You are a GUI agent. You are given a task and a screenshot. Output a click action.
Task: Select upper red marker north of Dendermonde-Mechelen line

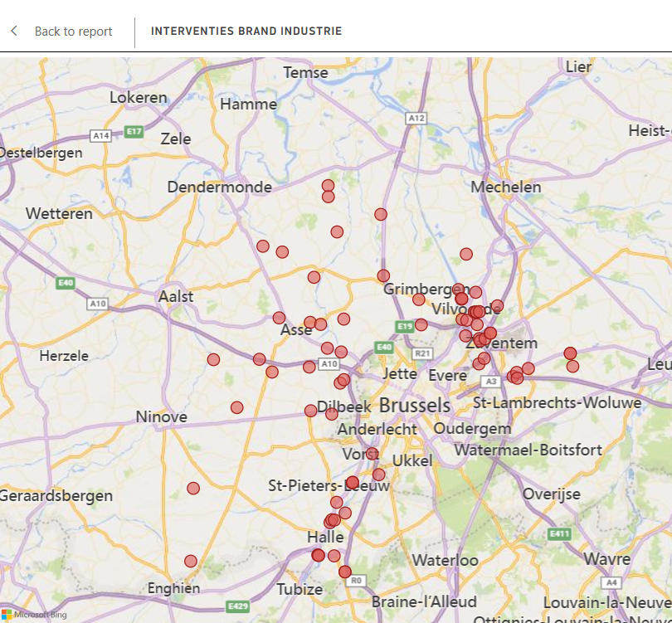coord(329,186)
